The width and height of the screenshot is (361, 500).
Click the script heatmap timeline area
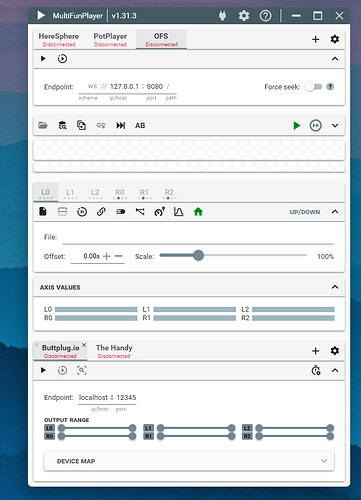coord(189,150)
